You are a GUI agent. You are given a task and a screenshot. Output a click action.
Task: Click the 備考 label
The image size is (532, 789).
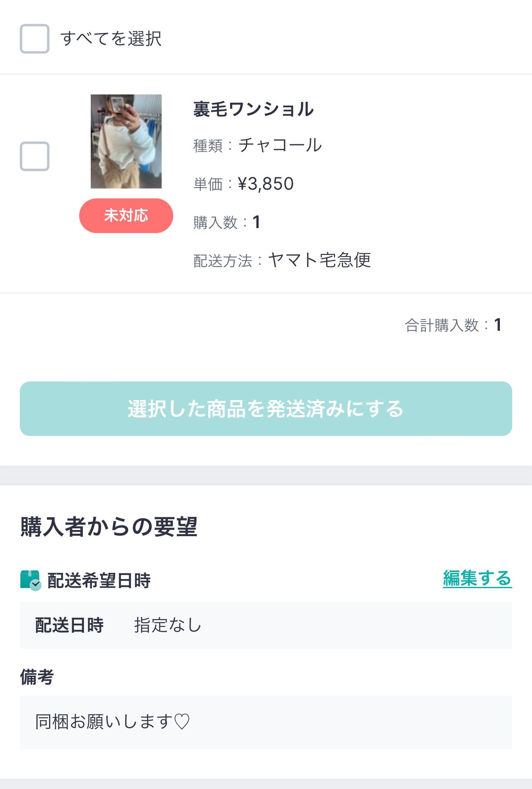[37, 677]
